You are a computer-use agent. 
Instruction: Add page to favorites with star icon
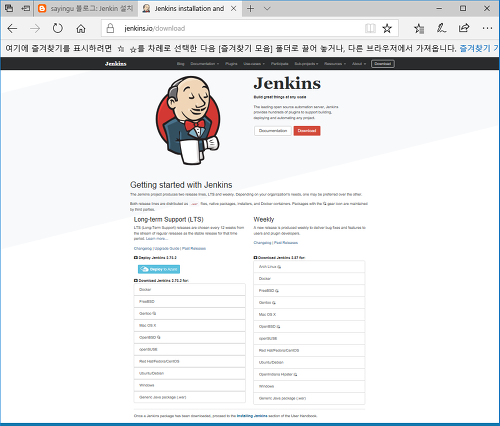(x=387, y=28)
